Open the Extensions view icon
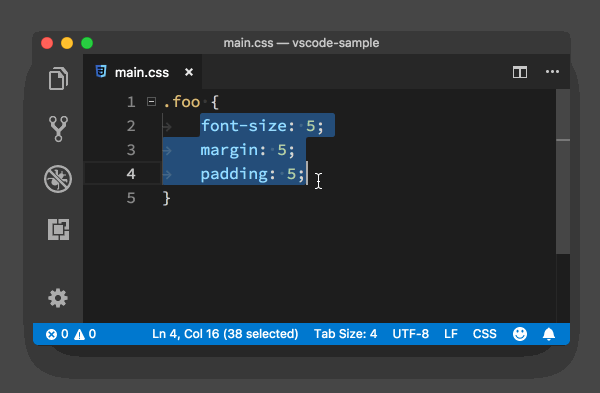Image resolution: width=600 pixels, height=393 pixels. 58,229
